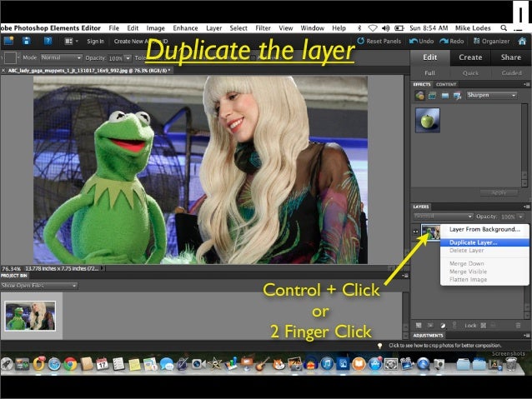Launch Google Chrome from the Dock
The image size is (532, 399).
pyautogui.click(x=71, y=364)
